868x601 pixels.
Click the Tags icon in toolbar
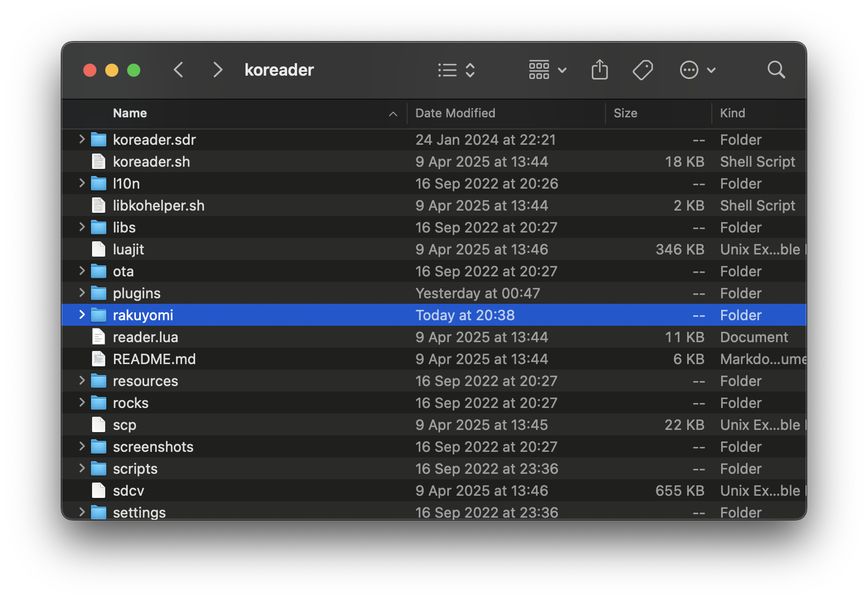(x=642, y=70)
